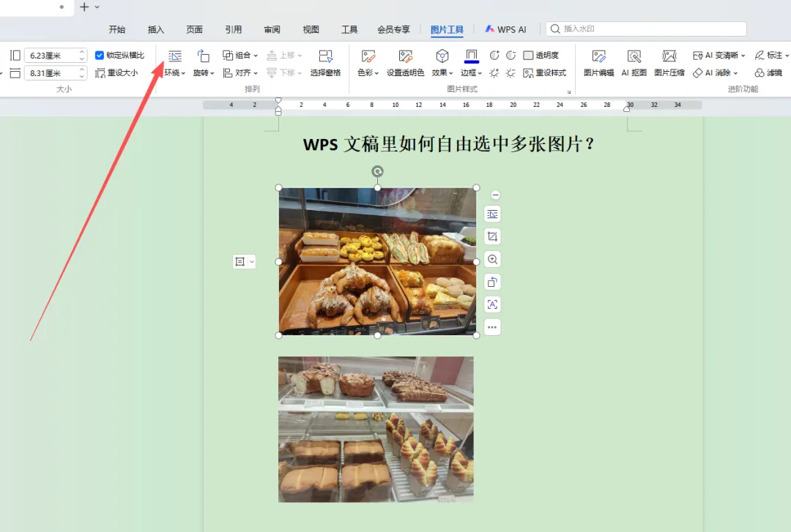This screenshot has width=791, height=532.
Task: Click the selected upper bakery image
Action: pyautogui.click(x=377, y=261)
